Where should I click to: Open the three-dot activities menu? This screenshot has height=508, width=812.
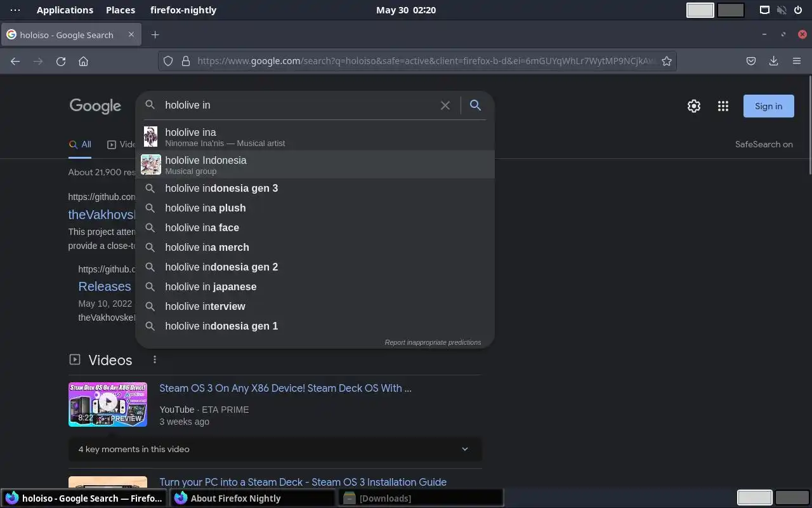point(15,10)
